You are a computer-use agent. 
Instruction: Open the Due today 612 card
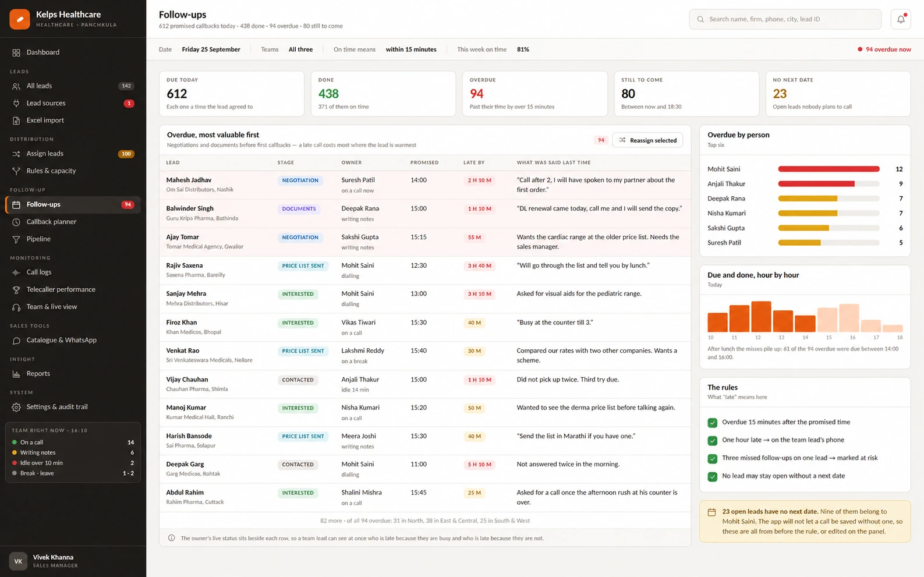tap(232, 94)
